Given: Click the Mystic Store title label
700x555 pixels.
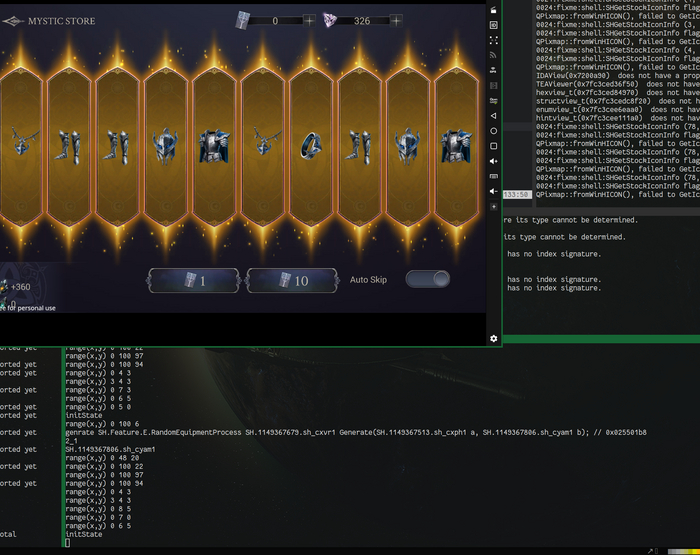Looking at the screenshot, I should tap(62, 21).
